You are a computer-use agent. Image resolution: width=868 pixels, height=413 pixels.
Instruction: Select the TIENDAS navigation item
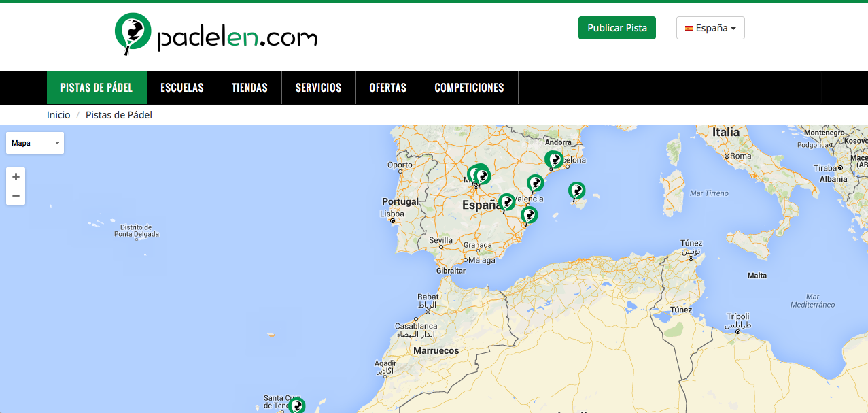pos(249,87)
